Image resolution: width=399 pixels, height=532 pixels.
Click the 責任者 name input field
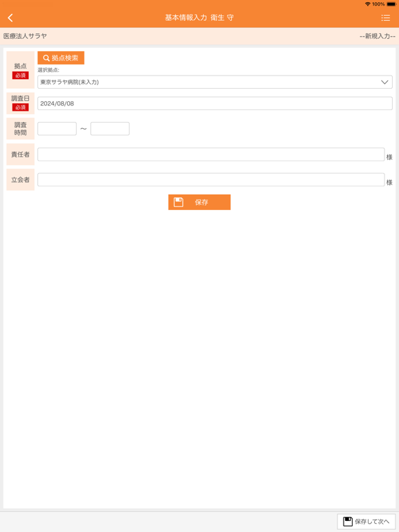click(211, 154)
